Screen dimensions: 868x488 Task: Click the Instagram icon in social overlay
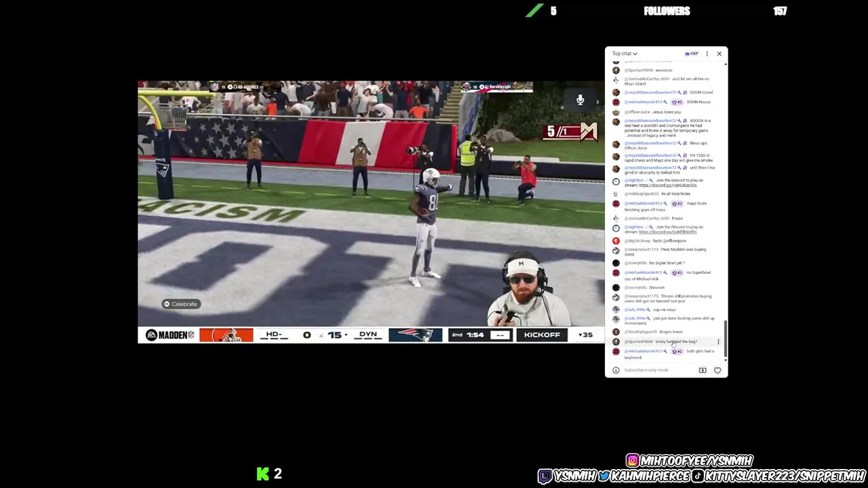(633, 461)
